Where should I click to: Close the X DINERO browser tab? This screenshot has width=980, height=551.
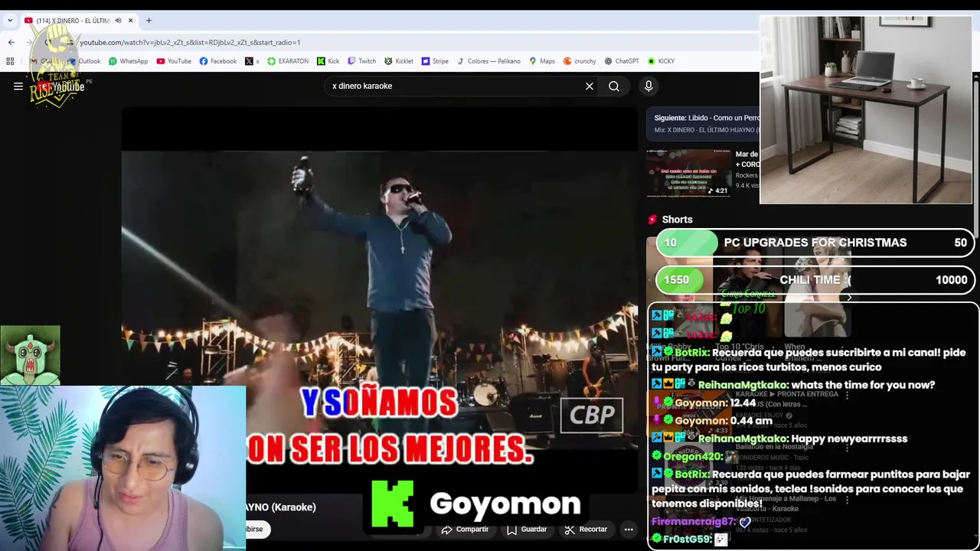pyautogui.click(x=131, y=21)
